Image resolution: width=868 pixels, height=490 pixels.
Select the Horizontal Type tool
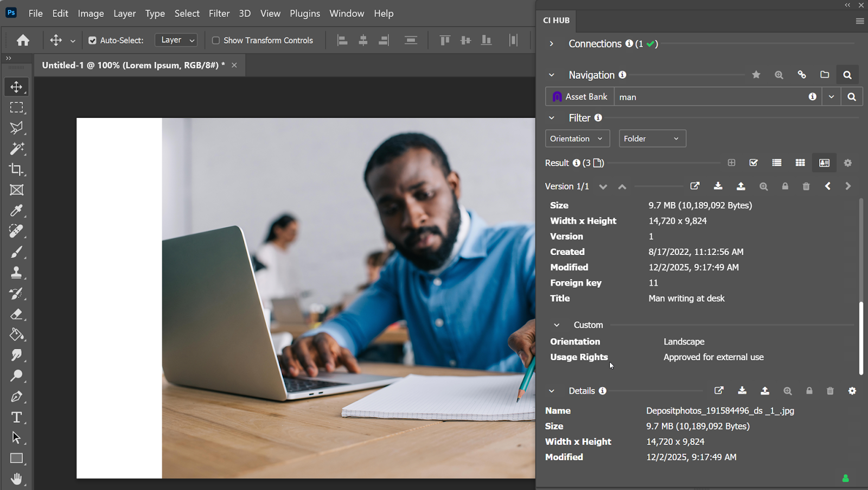pyautogui.click(x=17, y=417)
